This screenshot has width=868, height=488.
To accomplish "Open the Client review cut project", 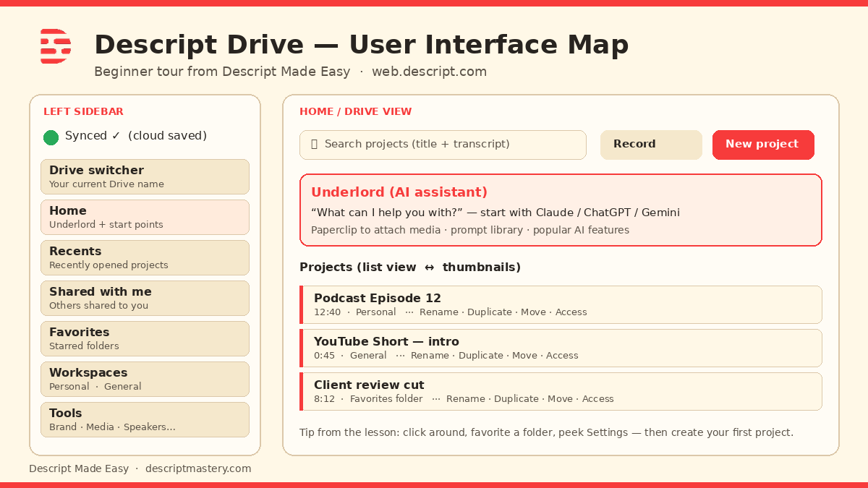I will coord(561,391).
